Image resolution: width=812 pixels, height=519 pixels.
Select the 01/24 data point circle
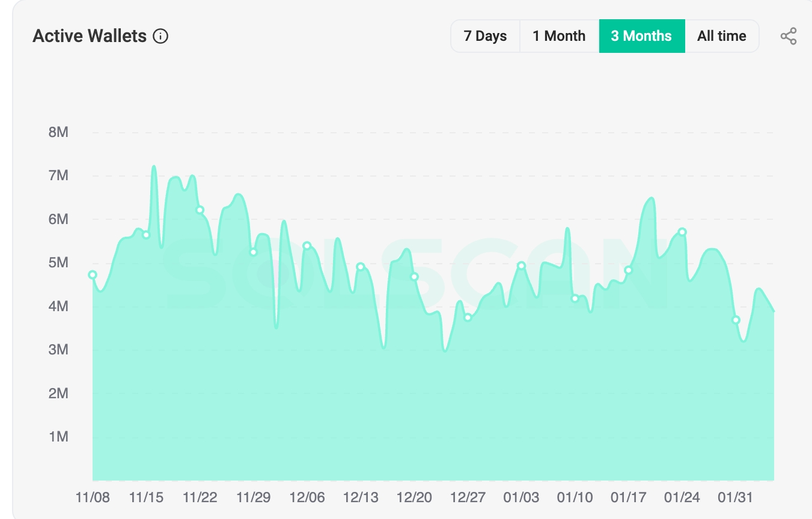pos(682,232)
